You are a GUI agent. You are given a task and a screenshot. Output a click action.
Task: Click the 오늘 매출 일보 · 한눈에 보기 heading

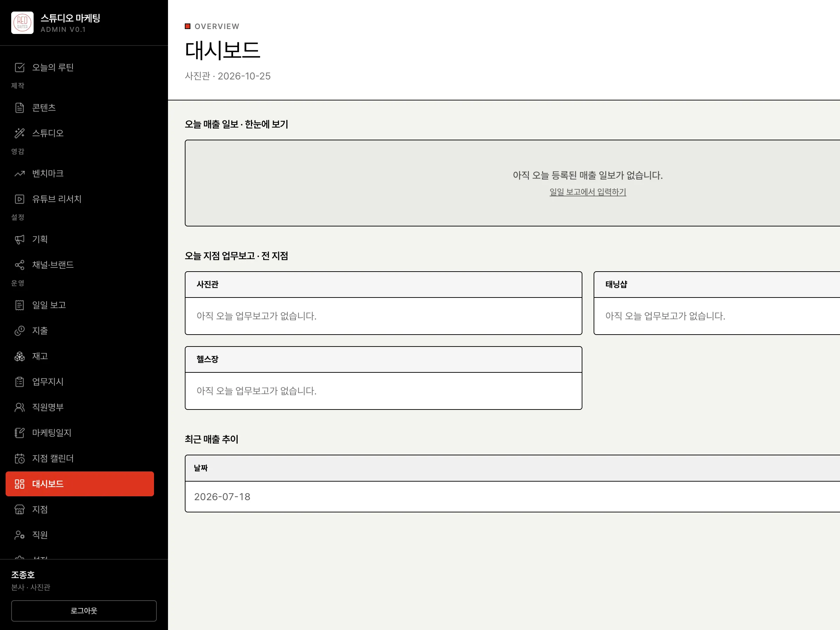pyautogui.click(x=237, y=124)
